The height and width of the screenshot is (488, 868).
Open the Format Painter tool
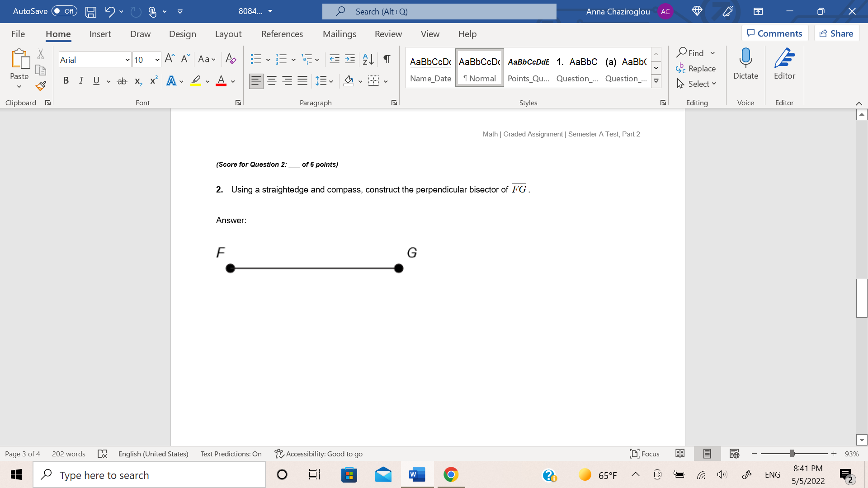40,86
